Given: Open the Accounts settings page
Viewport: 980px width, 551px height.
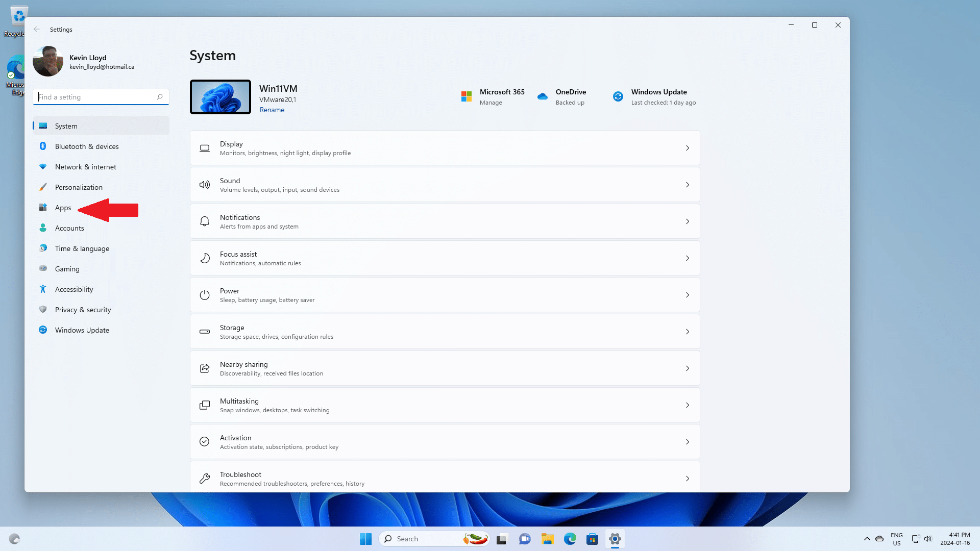Looking at the screenshot, I should (x=69, y=228).
